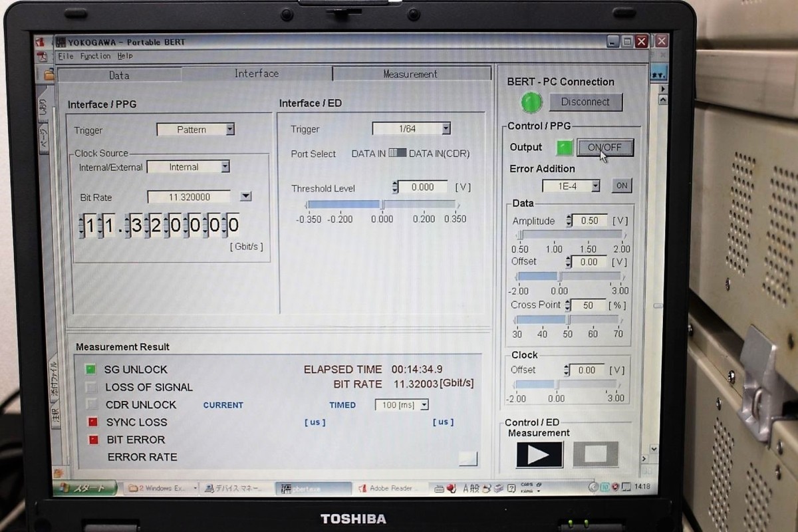Stop measurement with the square button
Viewport: 798px width, 532px height.
[x=595, y=454]
